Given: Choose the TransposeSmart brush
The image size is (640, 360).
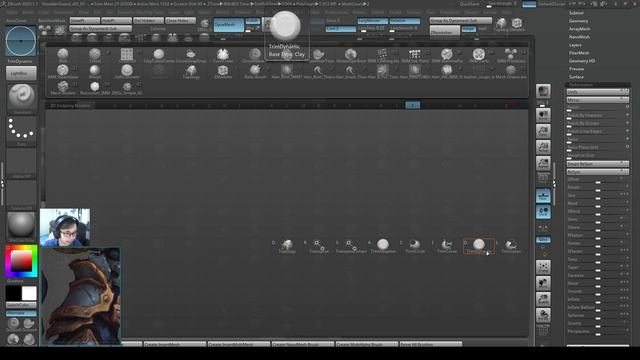Looking at the screenshot, I should 351,246.
